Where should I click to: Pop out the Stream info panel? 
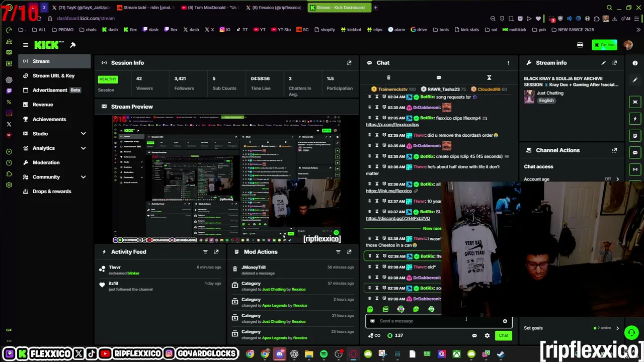(x=614, y=63)
